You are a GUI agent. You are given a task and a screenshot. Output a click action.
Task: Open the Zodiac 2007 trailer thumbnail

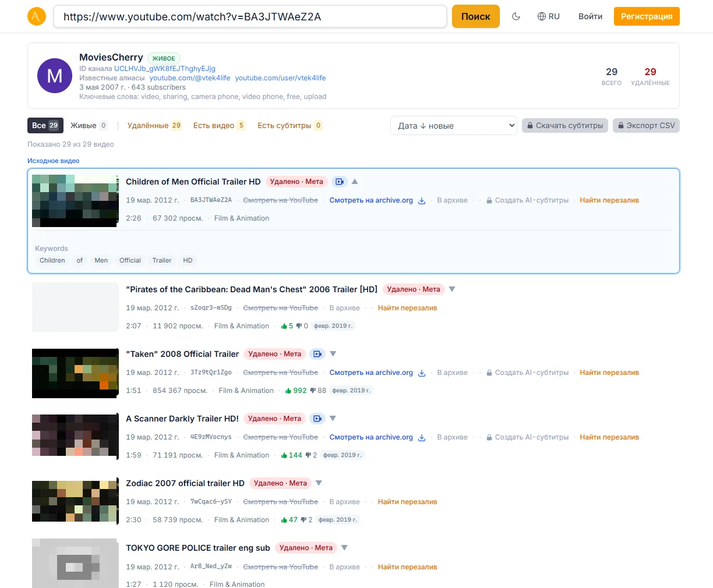click(75, 501)
